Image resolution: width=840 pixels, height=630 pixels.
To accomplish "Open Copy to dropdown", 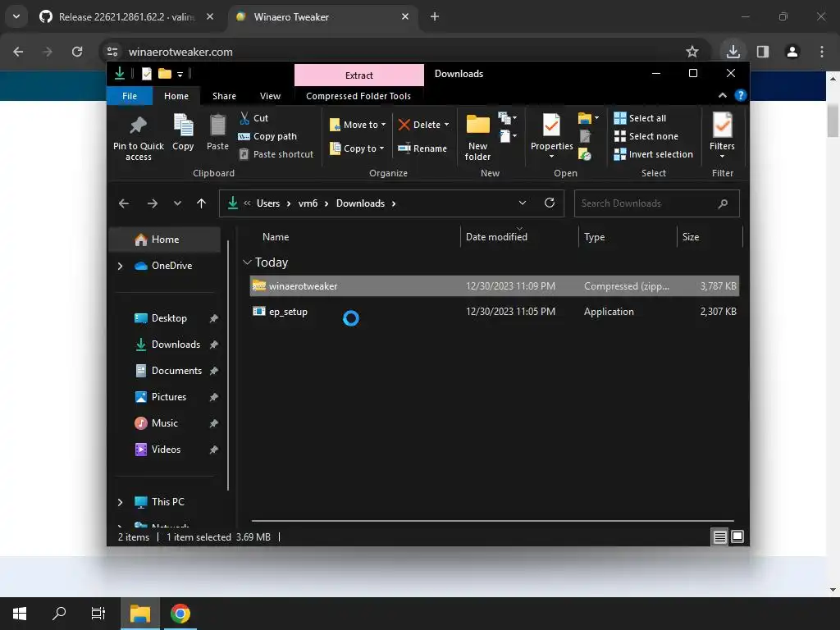I will [357, 148].
